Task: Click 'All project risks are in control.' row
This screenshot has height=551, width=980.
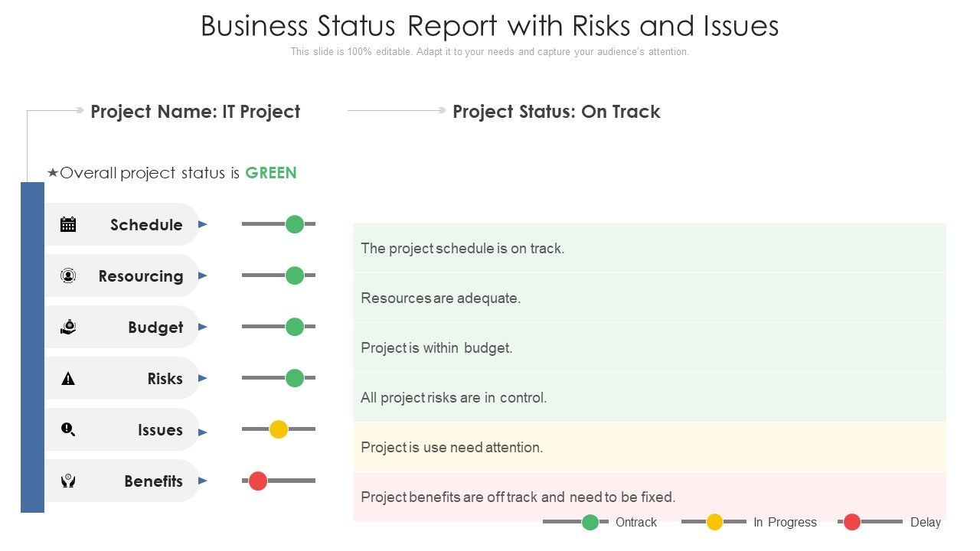Action: tap(649, 397)
